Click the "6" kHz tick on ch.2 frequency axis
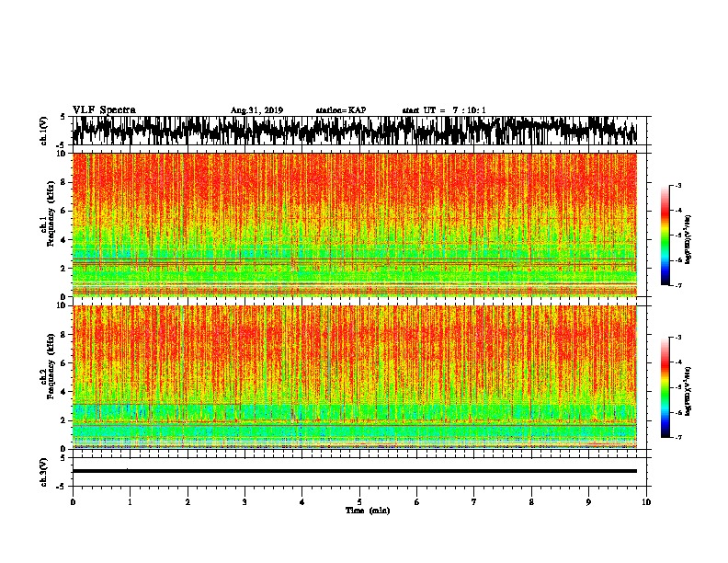This screenshot has height=563, width=728. click(64, 363)
